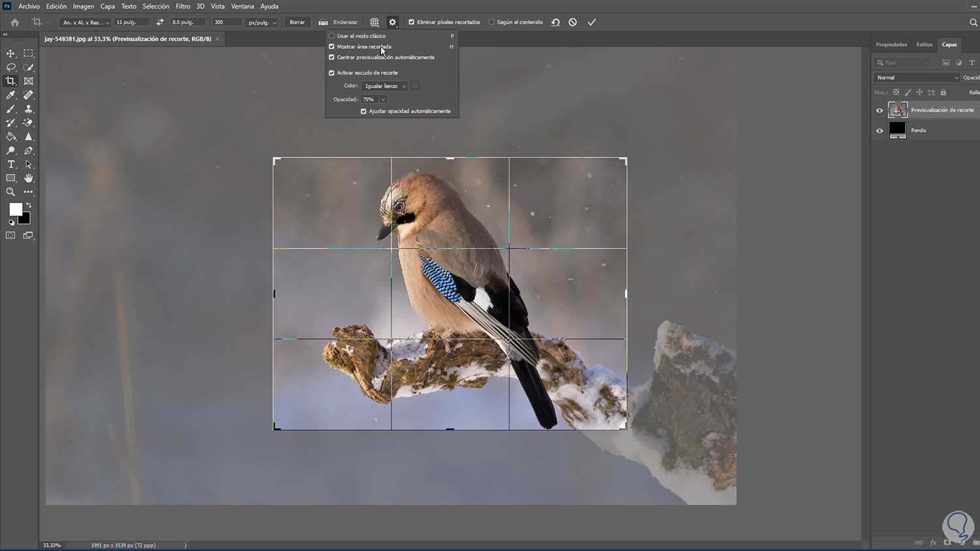980x551 pixels.
Task: Toggle 'Eliminar píxeles recortados' checkbox
Action: pyautogui.click(x=412, y=22)
